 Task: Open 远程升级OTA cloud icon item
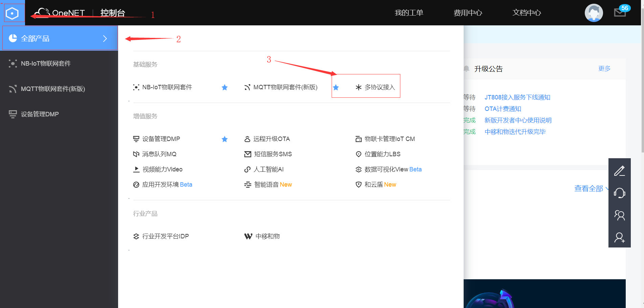click(x=267, y=139)
